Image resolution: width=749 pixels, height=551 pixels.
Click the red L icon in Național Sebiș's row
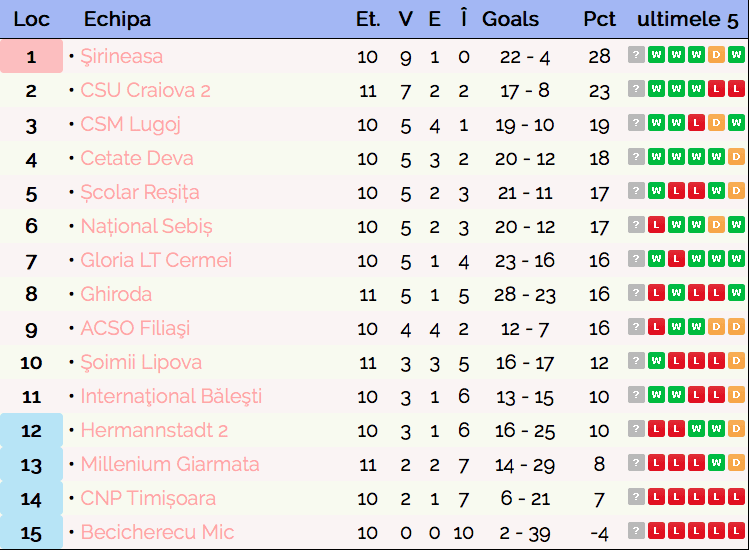point(657,226)
